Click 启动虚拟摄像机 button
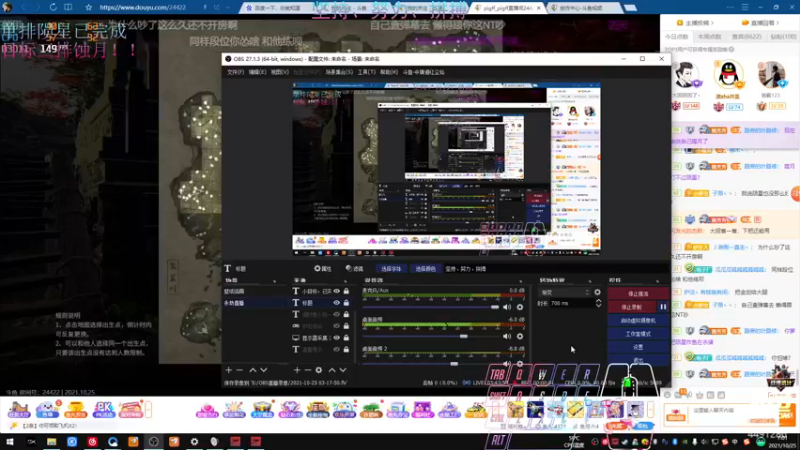 pyautogui.click(x=638, y=320)
